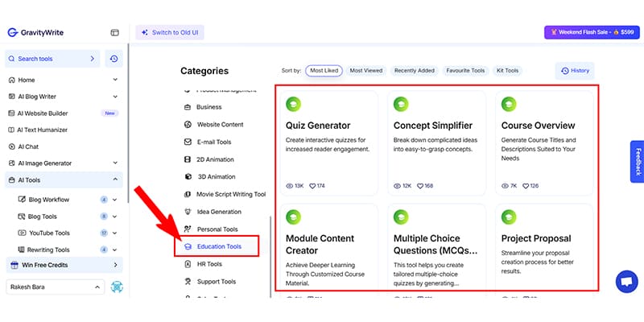Click the Win Free Credits banner
This screenshot has width=644, height=322.
point(64,265)
